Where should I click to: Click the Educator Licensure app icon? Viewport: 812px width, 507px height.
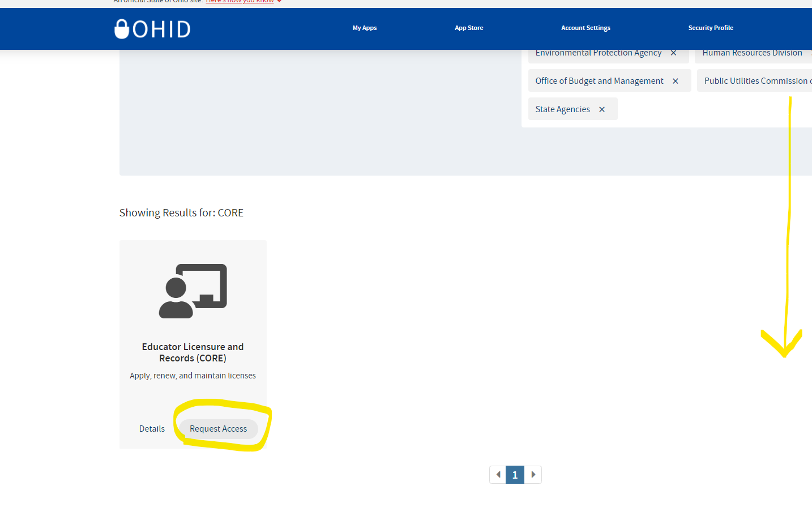[193, 290]
